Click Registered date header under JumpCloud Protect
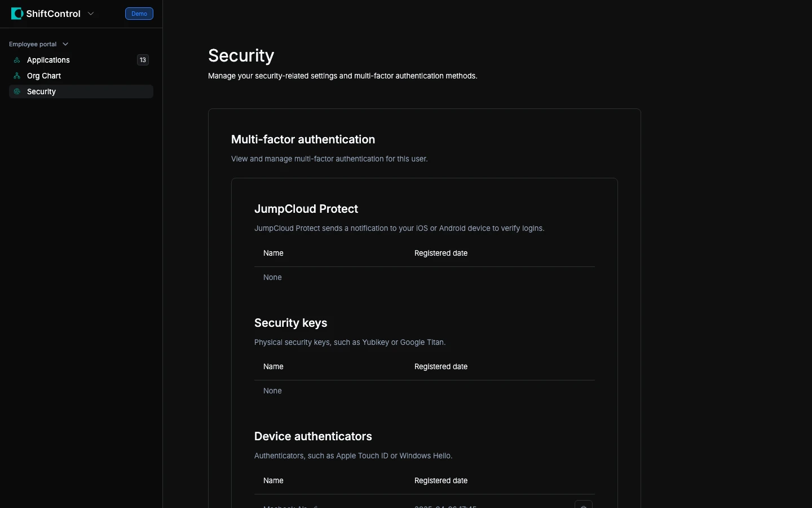 (441, 253)
